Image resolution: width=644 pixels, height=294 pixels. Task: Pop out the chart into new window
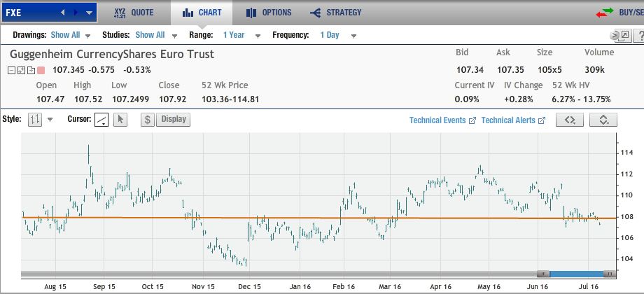tap(624, 35)
